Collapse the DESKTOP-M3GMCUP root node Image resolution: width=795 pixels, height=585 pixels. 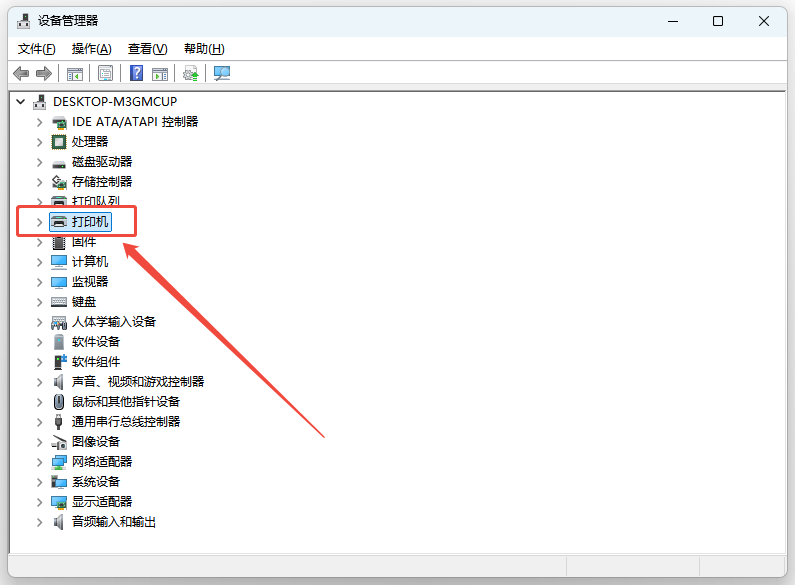21,102
